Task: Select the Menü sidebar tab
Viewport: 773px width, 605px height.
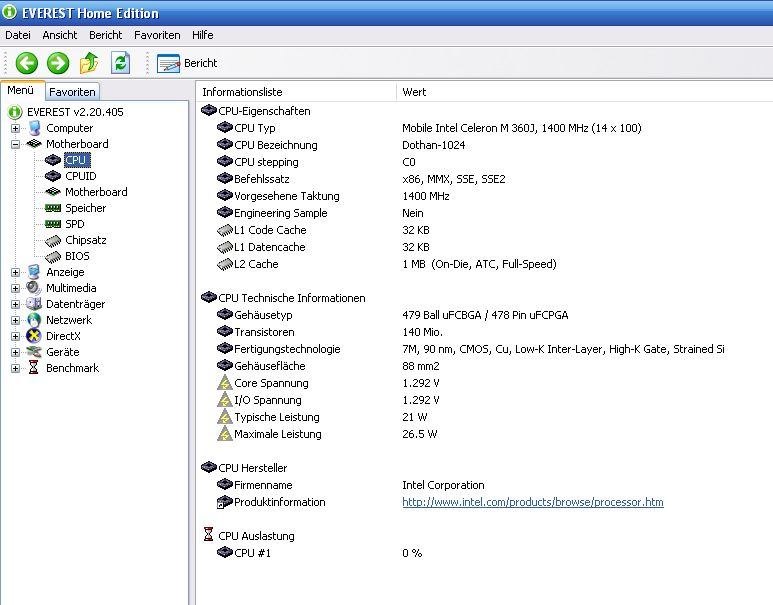Action: pyautogui.click(x=21, y=90)
